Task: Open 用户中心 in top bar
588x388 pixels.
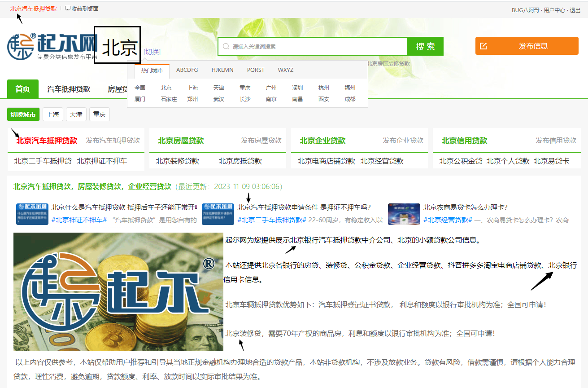Action: click(554, 10)
